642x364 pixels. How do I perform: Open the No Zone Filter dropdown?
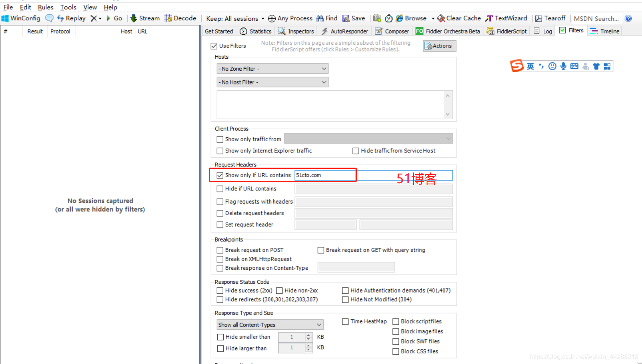tap(272, 69)
